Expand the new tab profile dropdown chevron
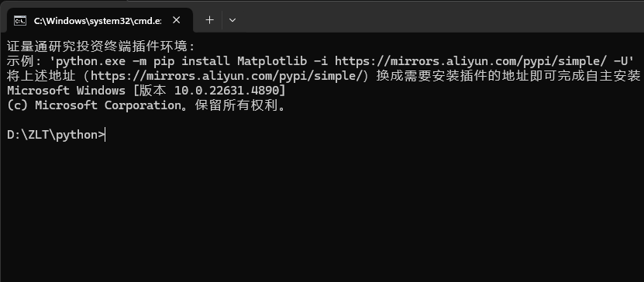This screenshot has width=644, height=282. pyautogui.click(x=232, y=20)
